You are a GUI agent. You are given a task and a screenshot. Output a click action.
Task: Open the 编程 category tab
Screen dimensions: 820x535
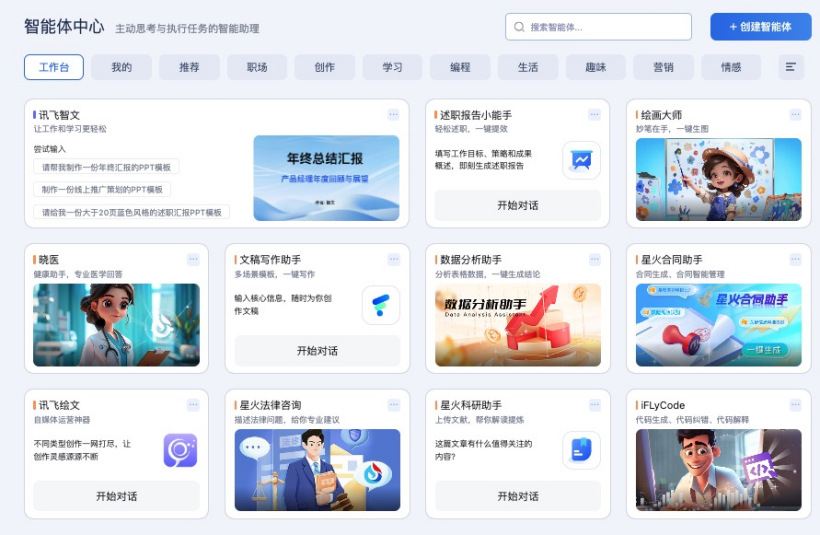(x=460, y=67)
